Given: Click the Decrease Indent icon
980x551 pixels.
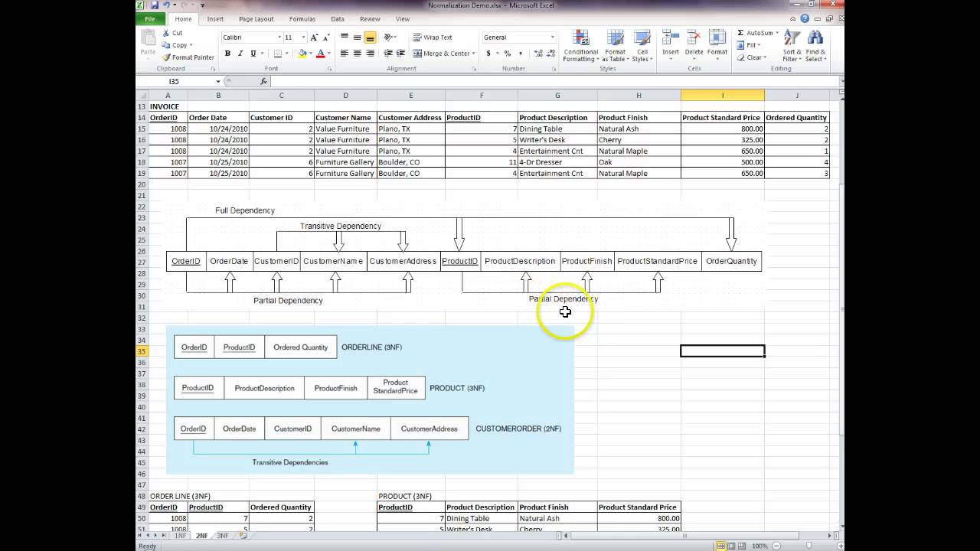Looking at the screenshot, I should pyautogui.click(x=388, y=54).
